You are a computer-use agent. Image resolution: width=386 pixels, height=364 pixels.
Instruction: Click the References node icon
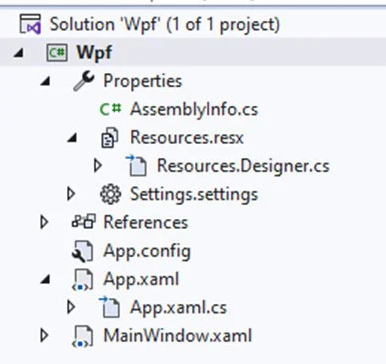point(84,221)
